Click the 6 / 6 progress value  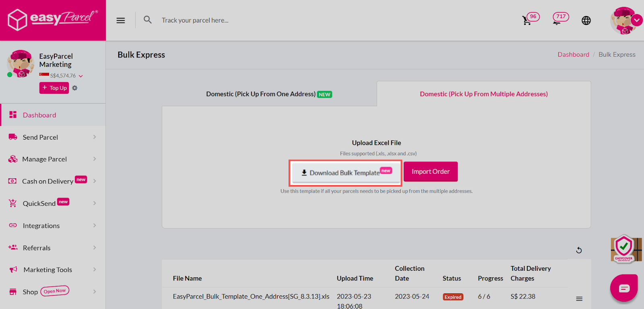(x=484, y=297)
